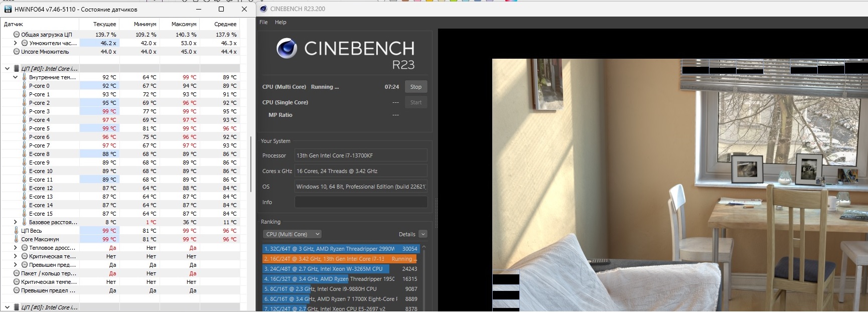The width and height of the screenshot is (868, 325).
Task: Click the thermometer icon for P-core 7
Action: pos(24,145)
